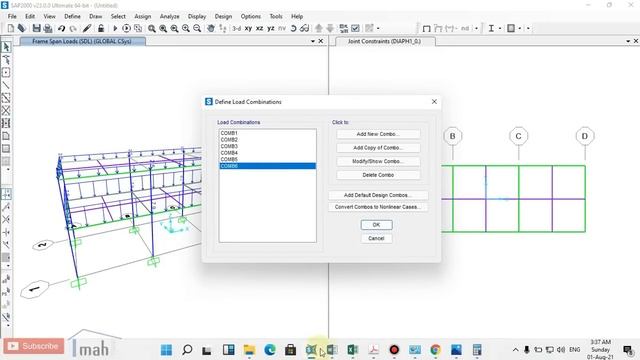This screenshot has height=360, width=640.
Task: Select COMB1 in the load combinations list
Action: [x=267, y=133]
